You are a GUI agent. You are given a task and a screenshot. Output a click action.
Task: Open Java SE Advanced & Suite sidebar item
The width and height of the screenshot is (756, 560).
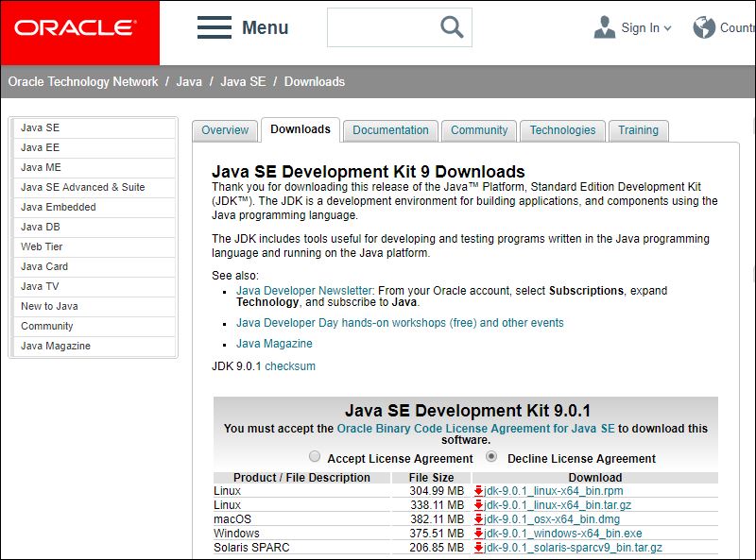click(94, 188)
